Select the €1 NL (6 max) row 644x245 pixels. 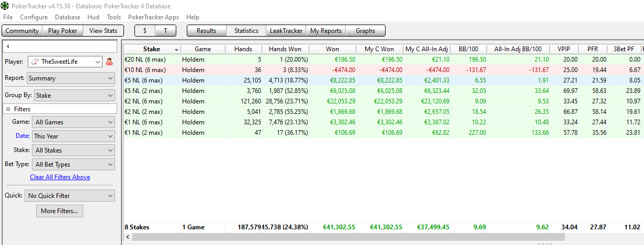tap(383, 122)
